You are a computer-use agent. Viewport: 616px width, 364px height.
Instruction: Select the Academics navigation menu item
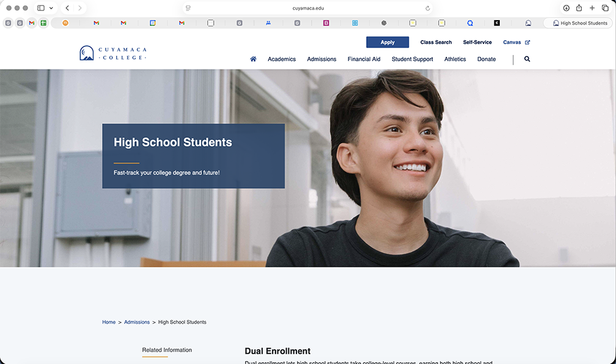(281, 59)
